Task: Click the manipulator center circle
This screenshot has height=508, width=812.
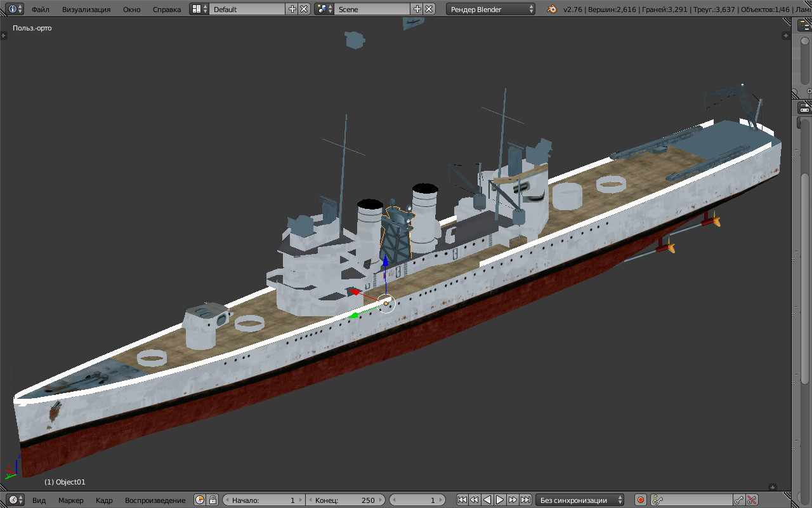Action: 386,304
